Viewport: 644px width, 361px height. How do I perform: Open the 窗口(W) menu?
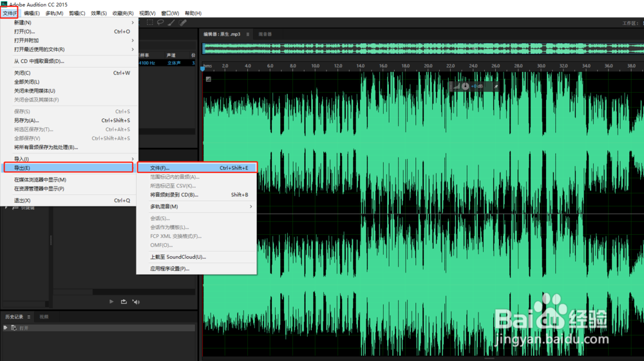[x=170, y=13]
